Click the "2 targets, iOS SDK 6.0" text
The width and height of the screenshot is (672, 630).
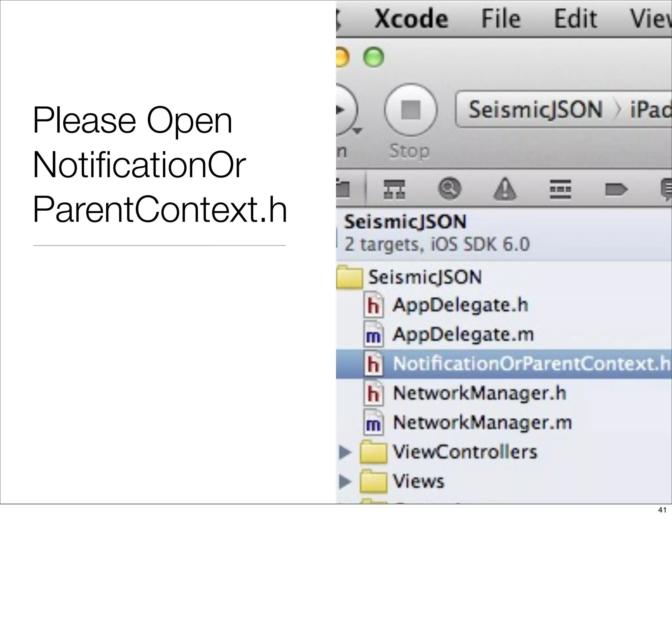pos(437,244)
